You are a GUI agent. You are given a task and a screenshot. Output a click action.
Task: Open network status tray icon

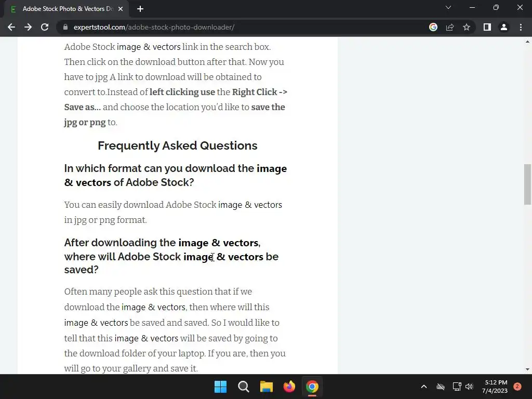(x=457, y=387)
